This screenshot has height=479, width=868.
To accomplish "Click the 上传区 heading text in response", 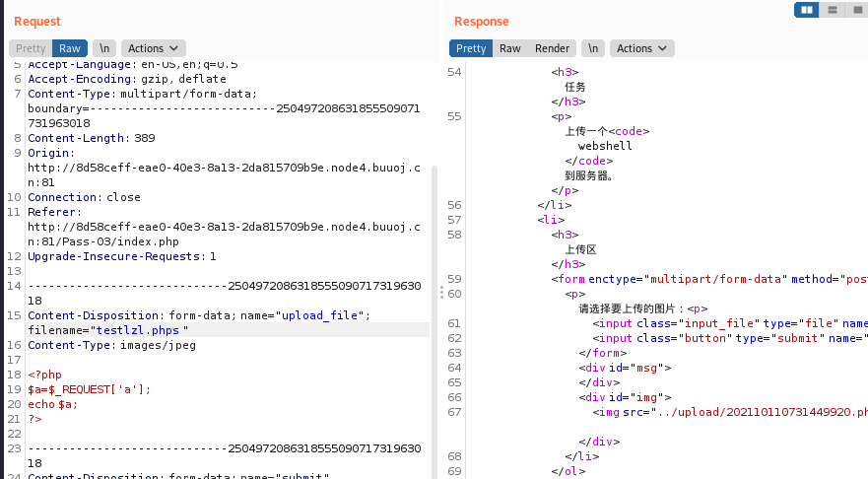I will point(580,249).
